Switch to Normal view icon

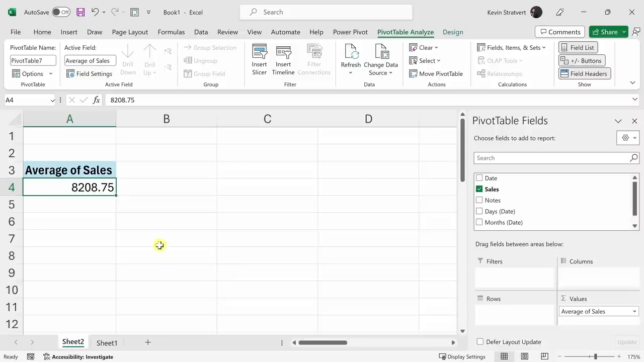coord(504,356)
